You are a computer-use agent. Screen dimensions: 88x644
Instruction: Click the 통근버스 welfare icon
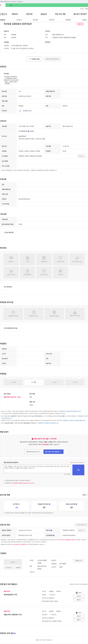11,259
